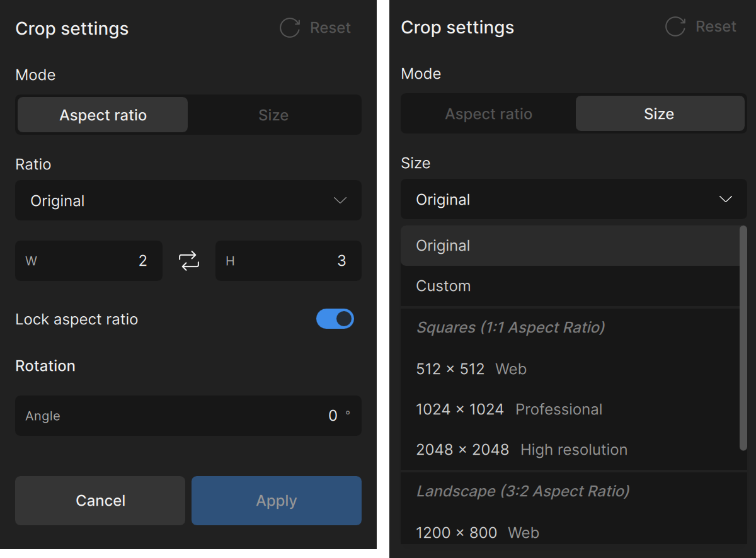Select Aspect ratio mode in left panel
Screen dimensions: 756x558
click(103, 115)
